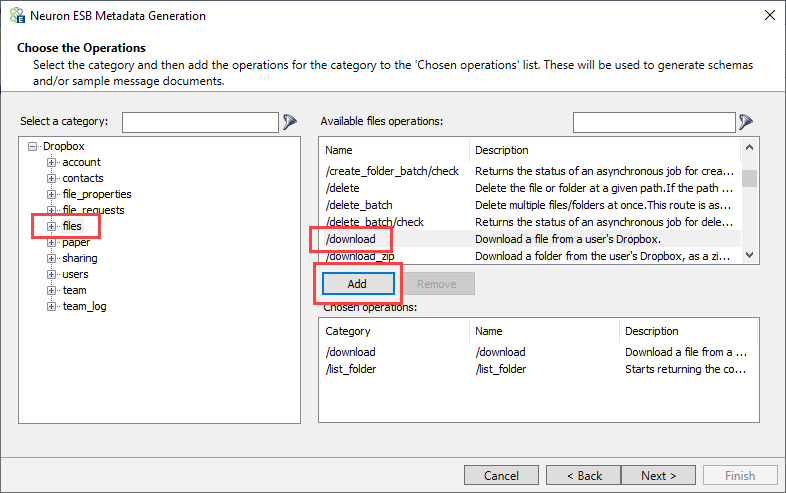Expand the files category node
The height and width of the screenshot is (493, 786).
[51, 226]
